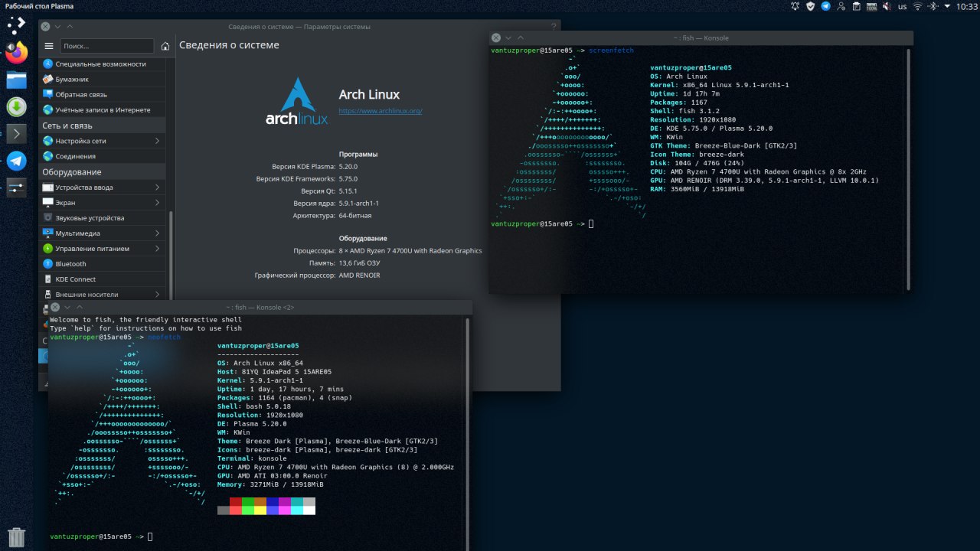The height and width of the screenshot is (551, 980).
Task: Open the KDE application launcher icon
Action: point(16,24)
